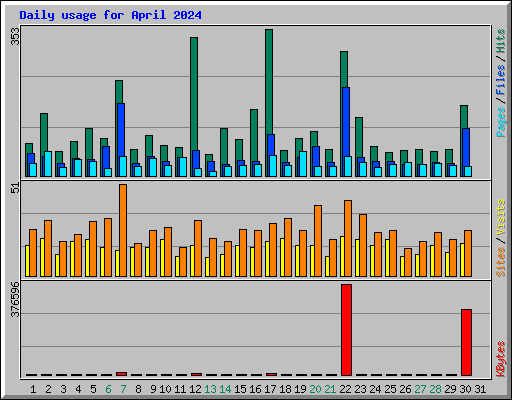Viewport: 512px width, 400px height.
Task: Click day label '16' on the x-axis
Action: pos(255,389)
